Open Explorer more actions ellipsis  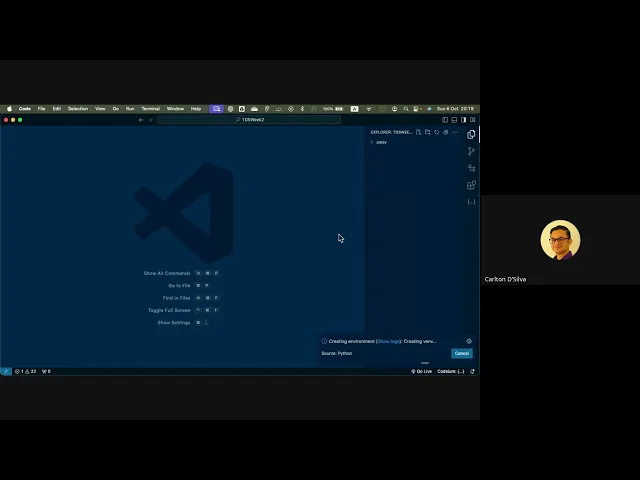pyautogui.click(x=455, y=132)
